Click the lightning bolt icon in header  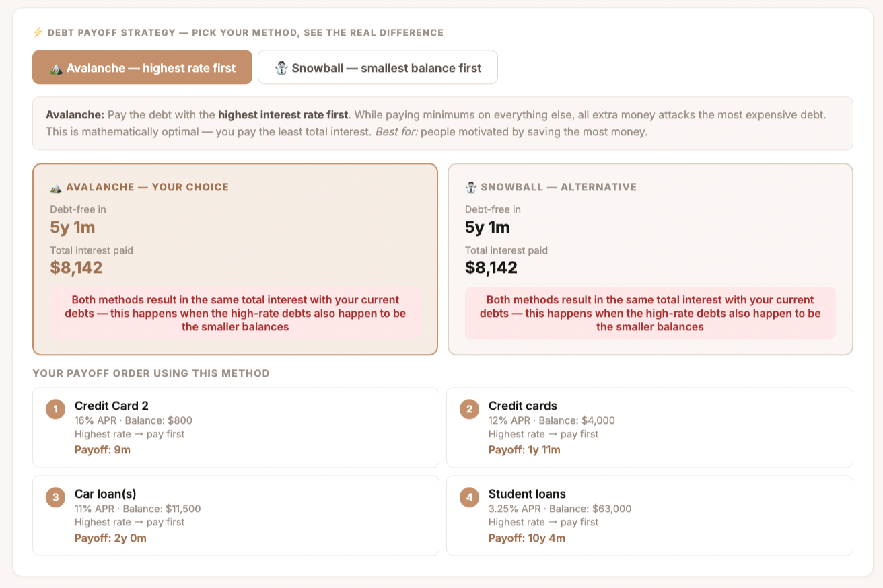(x=38, y=32)
